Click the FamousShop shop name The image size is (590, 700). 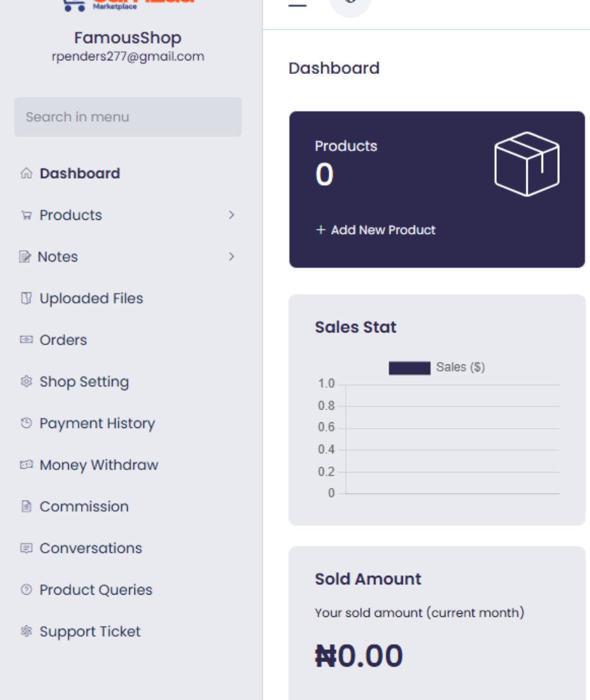coord(128,38)
